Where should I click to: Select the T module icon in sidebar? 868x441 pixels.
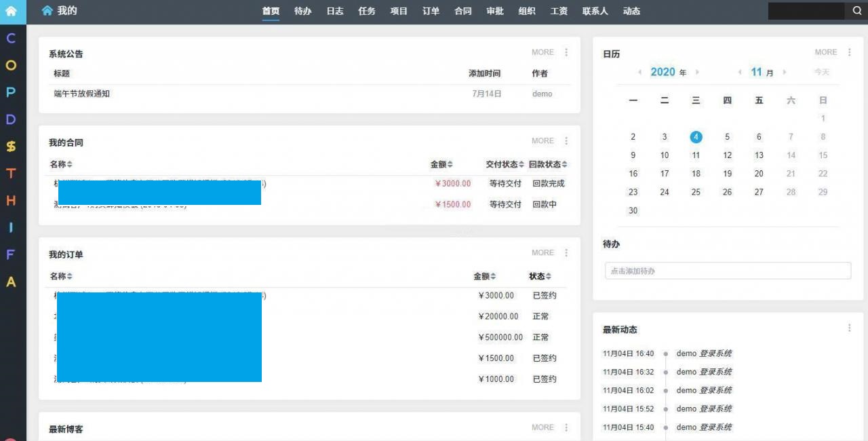point(12,173)
